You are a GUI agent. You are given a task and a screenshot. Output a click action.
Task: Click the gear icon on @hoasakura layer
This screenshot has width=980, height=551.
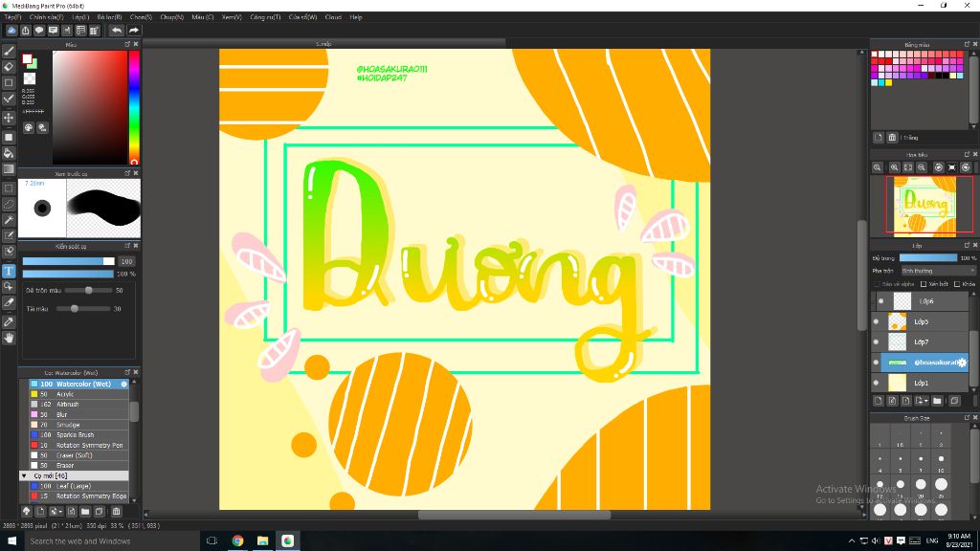(963, 363)
